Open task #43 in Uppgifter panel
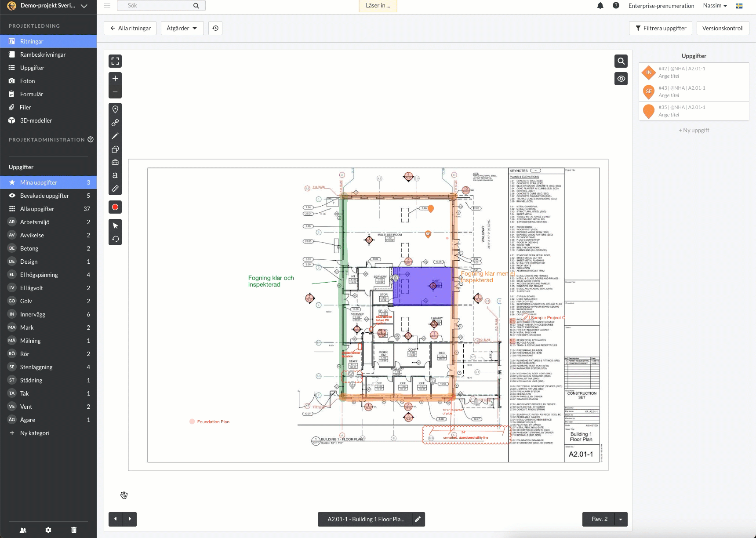This screenshot has height=538, width=756. (x=694, y=92)
